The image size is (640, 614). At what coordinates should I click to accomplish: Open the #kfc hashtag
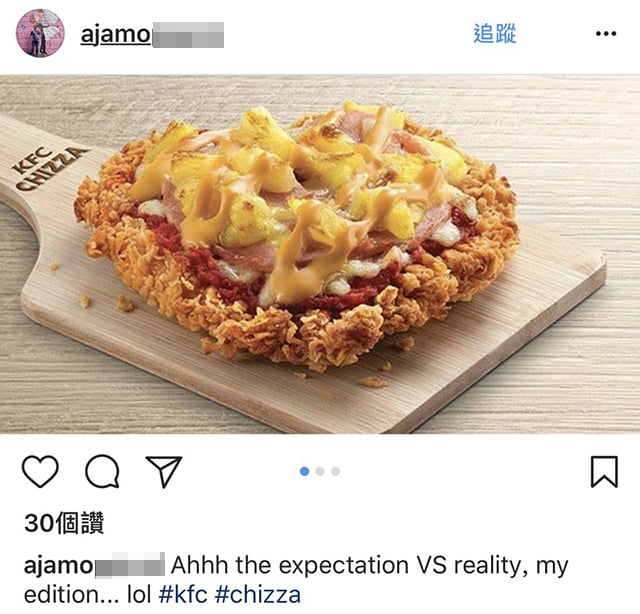coord(183,594)
